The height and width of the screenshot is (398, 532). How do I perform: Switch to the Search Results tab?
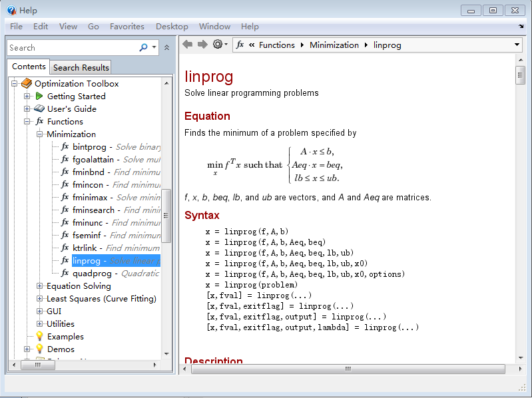(81, 67)
